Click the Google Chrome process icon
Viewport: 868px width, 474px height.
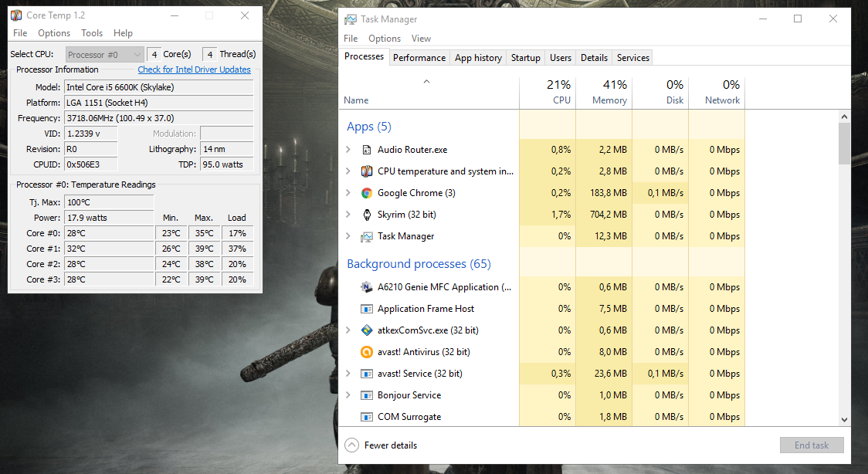[x=367, y=193]
